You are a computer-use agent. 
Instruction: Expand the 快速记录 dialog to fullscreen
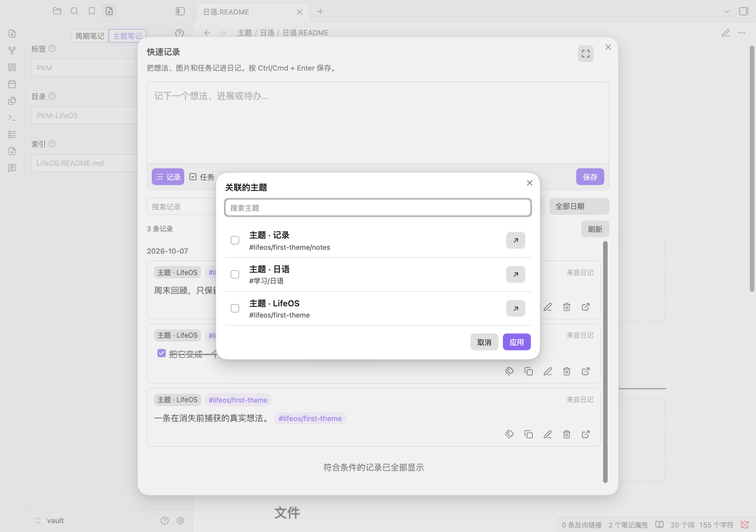click(x=586, y=54)
